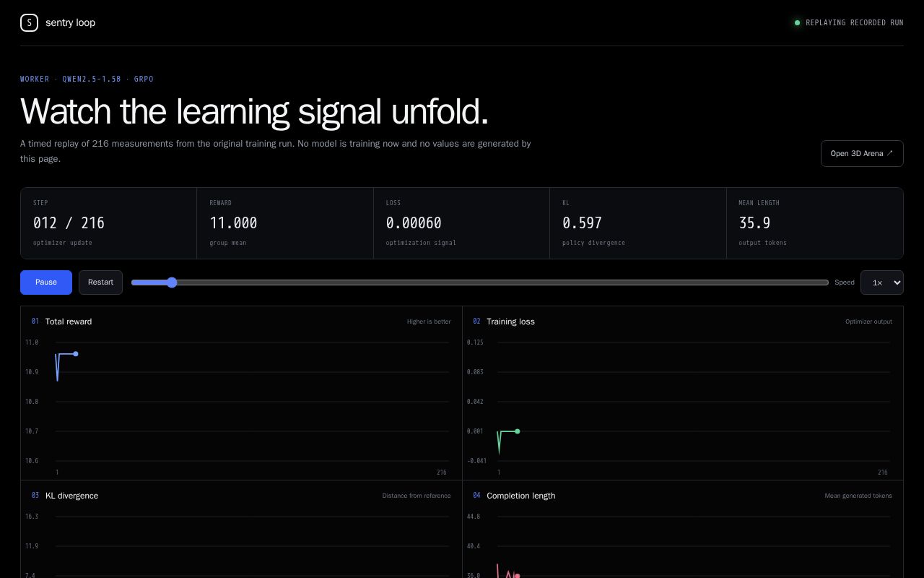Click the replay progress slider handle
Image resolution: width=924 pixels, height=578 pixels.
point(172,282)
